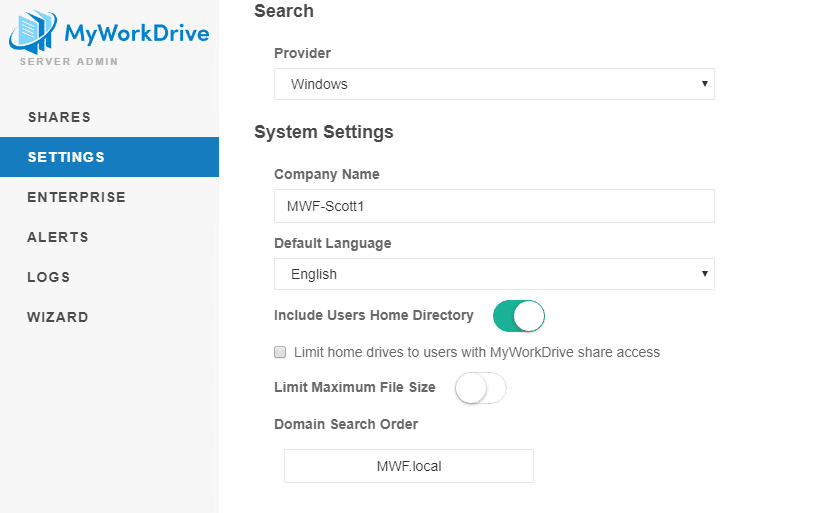Select the Settings menu item

66,157
